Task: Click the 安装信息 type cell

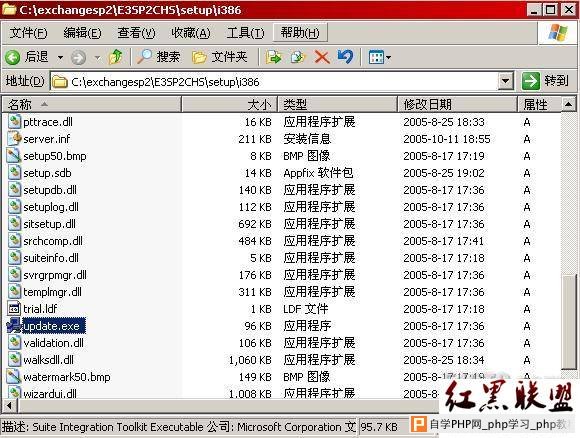Action: pyautogui.click(x=307, y=139)
